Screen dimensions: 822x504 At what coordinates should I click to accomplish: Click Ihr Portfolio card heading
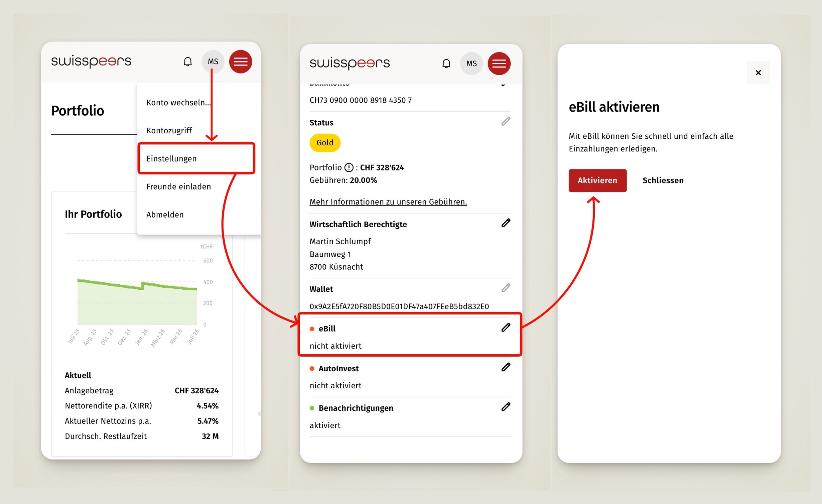(93, 214)
